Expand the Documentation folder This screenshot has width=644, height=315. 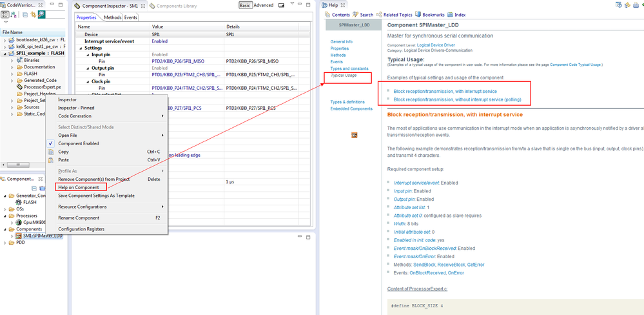tap(12, 67)
